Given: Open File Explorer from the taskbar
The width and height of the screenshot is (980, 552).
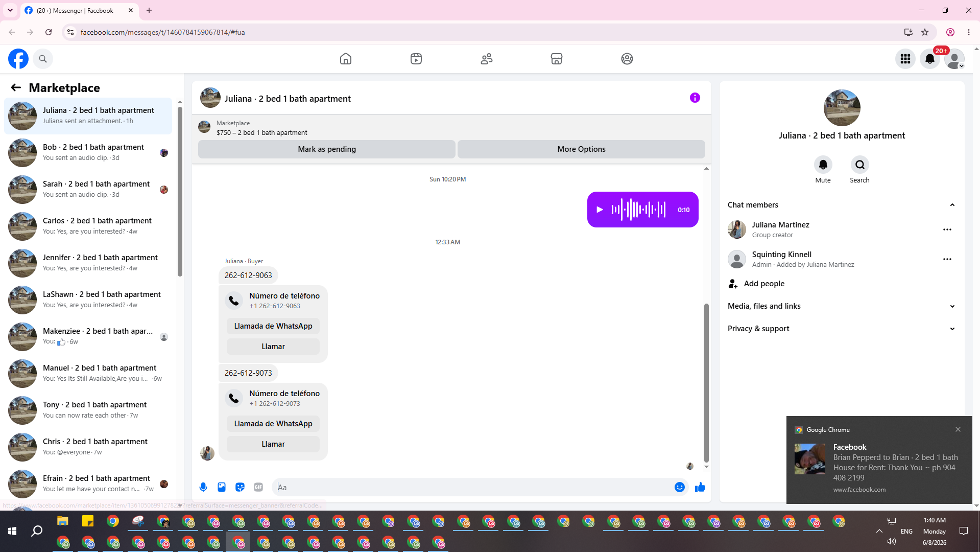Looking at the screenshot, I should 63,521.
